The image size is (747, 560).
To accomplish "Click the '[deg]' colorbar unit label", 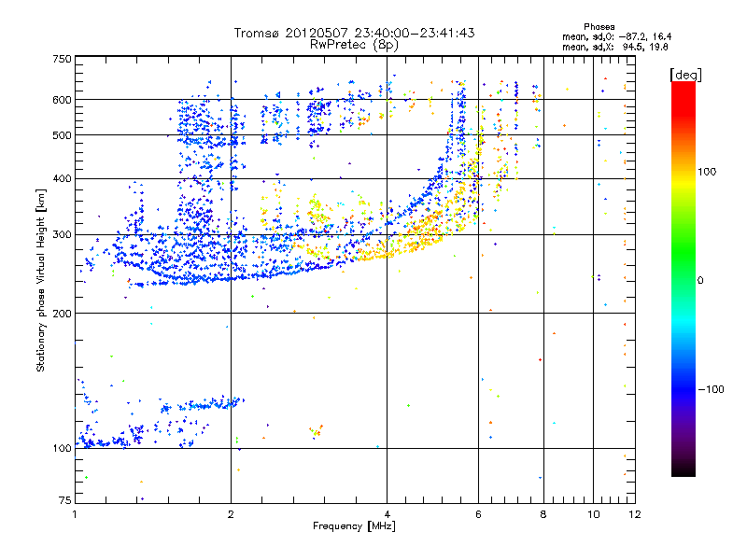I will [x=685, y=75].
